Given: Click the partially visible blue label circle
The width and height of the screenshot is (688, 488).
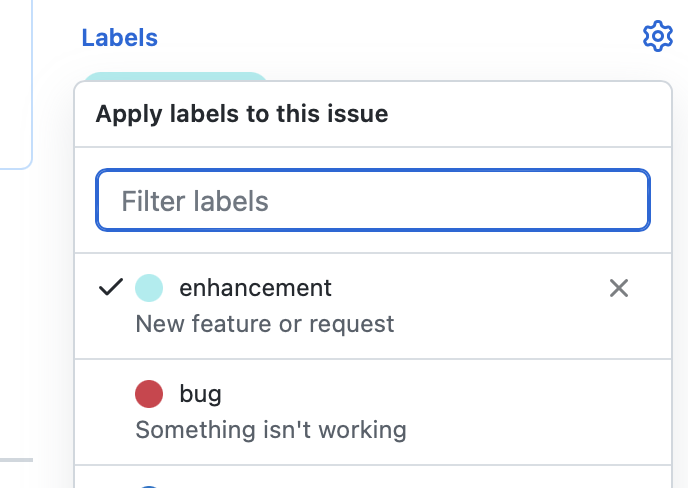Looking at the screenshot, I should point(149,487).
